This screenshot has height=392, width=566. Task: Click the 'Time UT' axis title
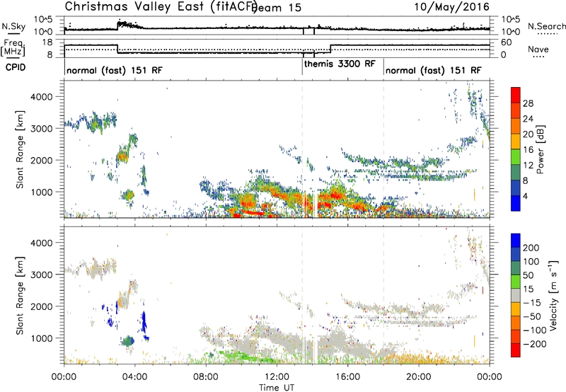(277, 387)
